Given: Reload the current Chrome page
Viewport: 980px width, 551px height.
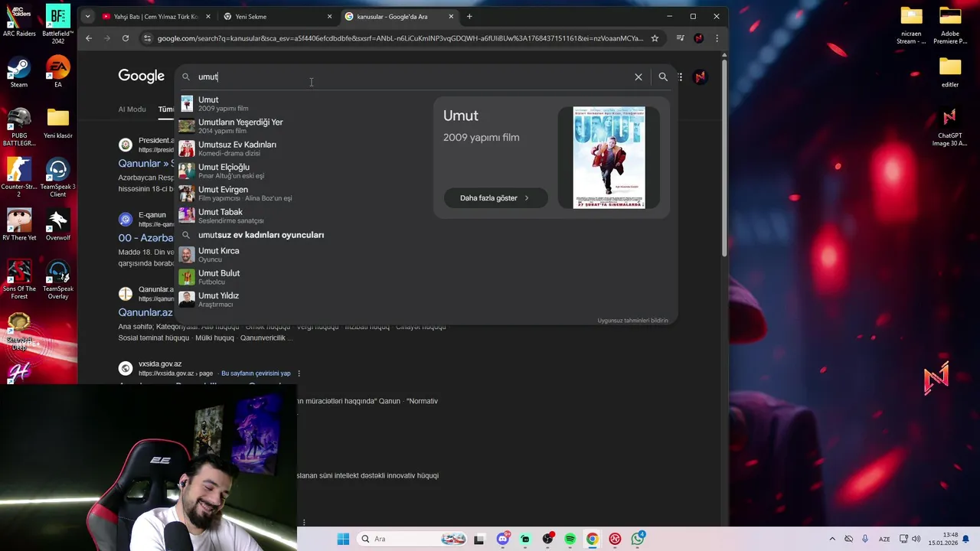Looking at the screenshot, I should coord(126,38).
